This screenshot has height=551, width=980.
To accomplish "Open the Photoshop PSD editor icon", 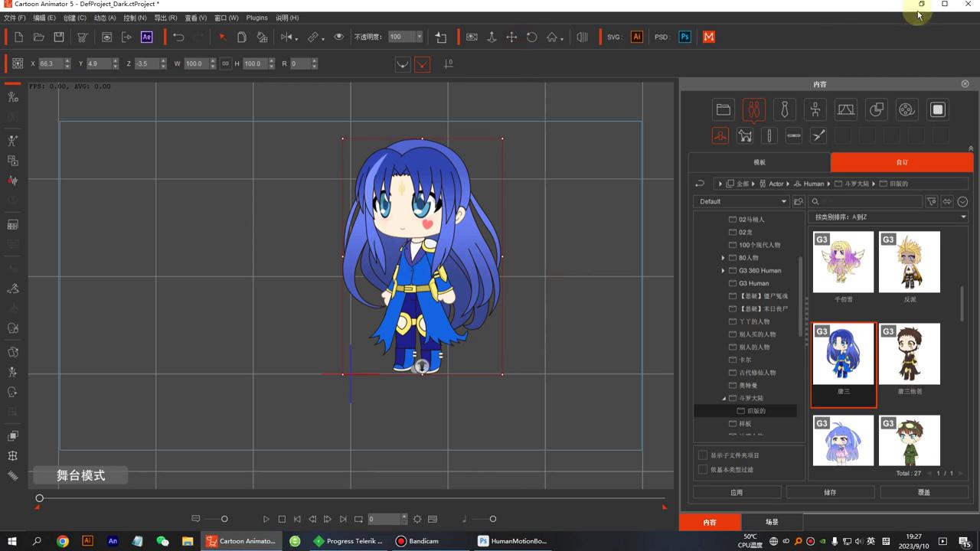I will pyautogui.click(x=684, y=37).
